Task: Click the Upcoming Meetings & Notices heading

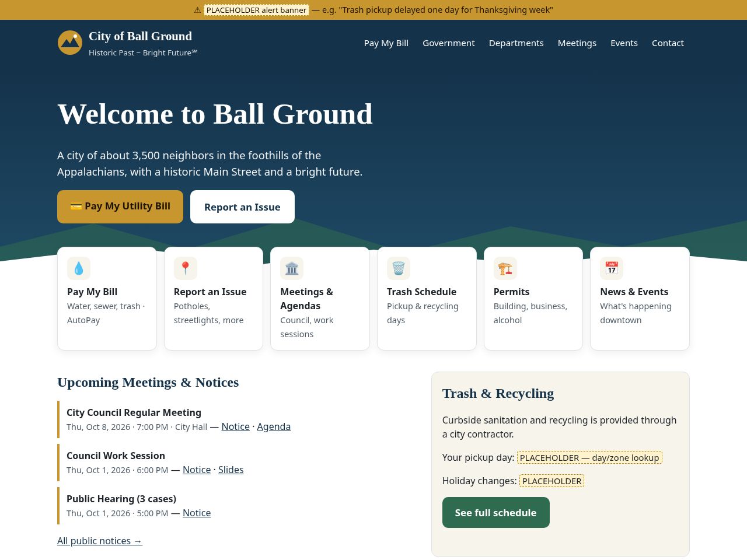Action: pos(148,382)
